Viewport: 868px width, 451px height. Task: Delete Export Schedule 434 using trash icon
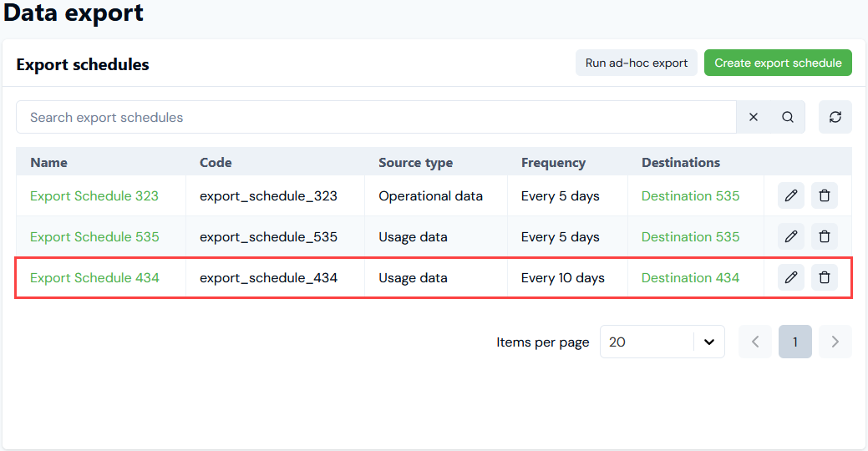[825, 278]
